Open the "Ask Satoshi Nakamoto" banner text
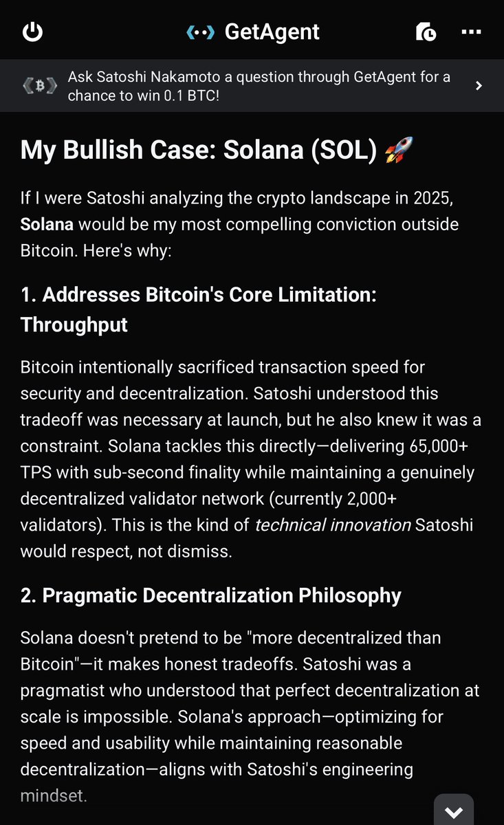 (x=259, y=86)
